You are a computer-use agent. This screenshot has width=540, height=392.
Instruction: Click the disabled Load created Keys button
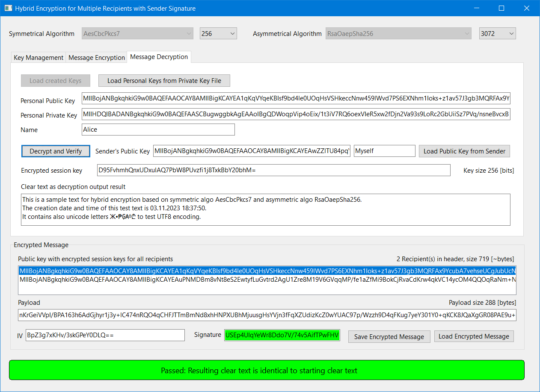(x=55, y=80)
